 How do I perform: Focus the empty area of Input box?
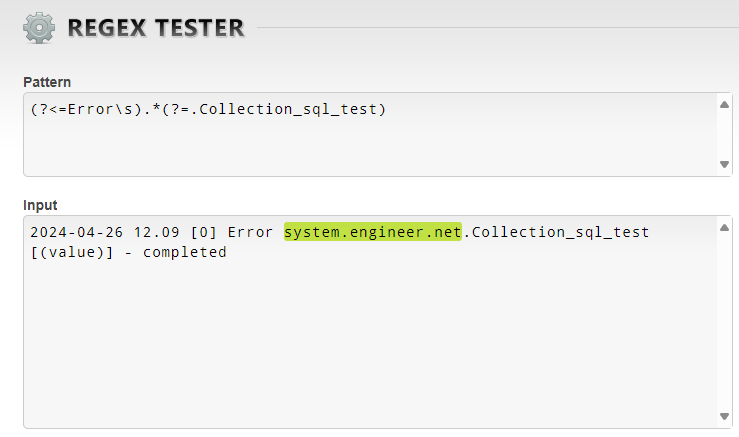coord(370,342)
